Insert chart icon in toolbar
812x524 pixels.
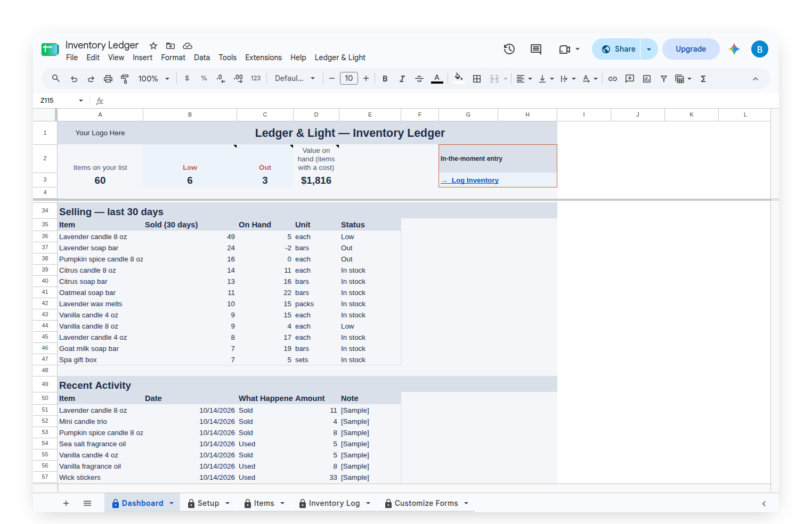tap(647, 79)
